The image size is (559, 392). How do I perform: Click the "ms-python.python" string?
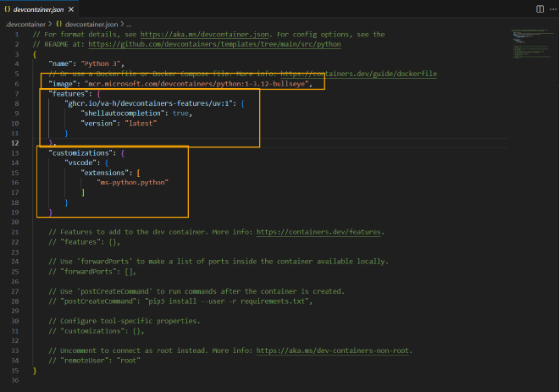click(133, 183)
